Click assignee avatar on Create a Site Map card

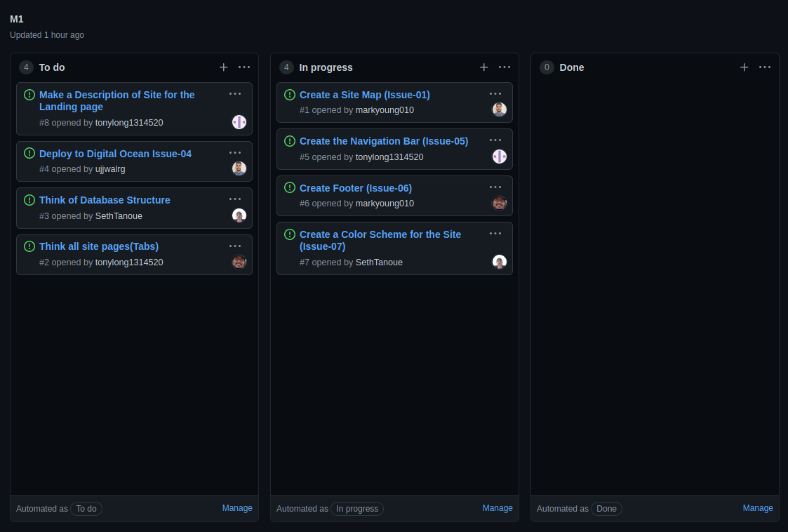[x=500, y=109]
